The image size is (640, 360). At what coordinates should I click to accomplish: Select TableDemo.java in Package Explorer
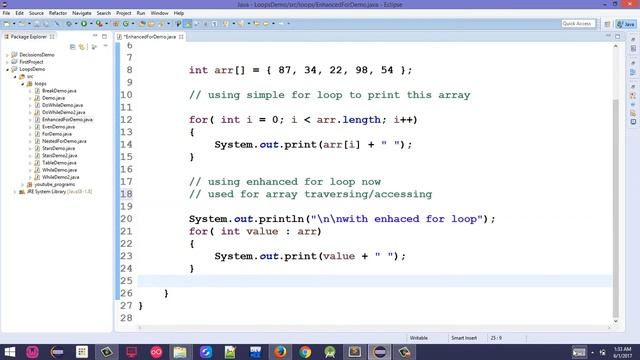59,163
